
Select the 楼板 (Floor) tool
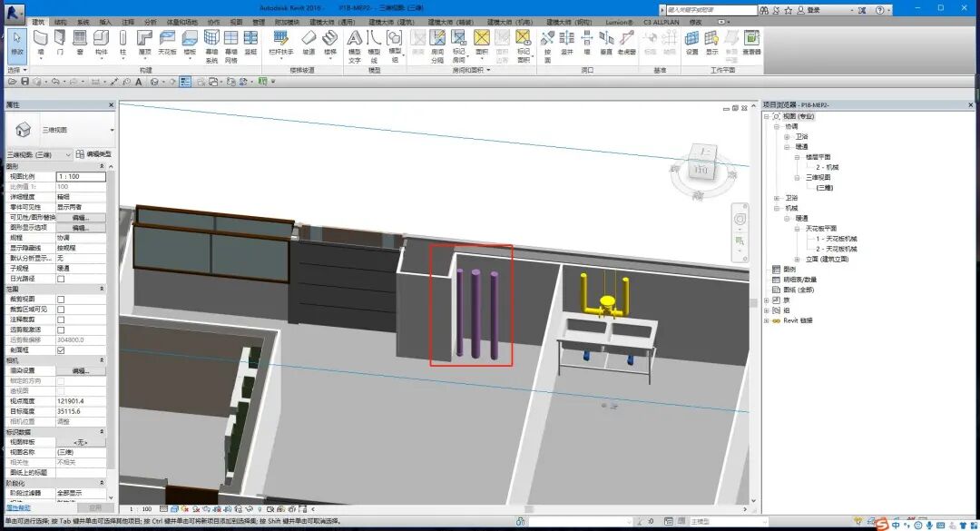point(190,43)
